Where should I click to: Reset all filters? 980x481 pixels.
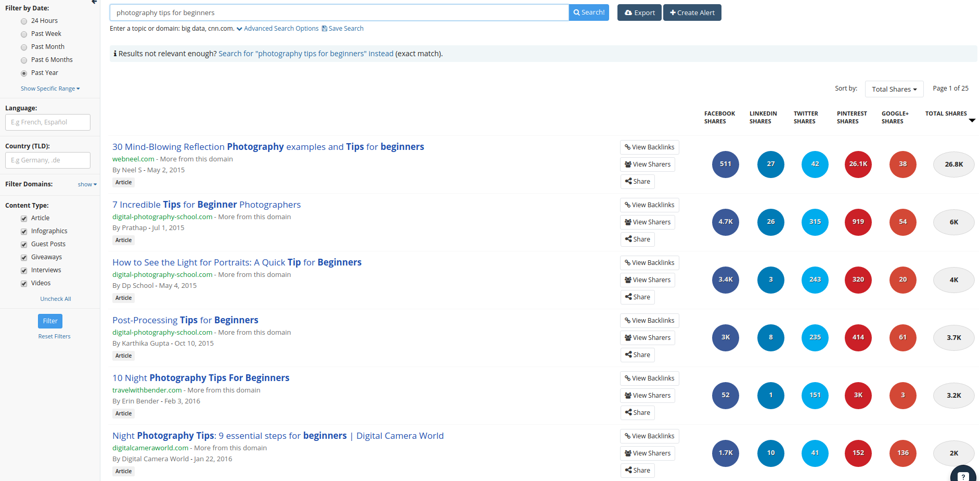[x=54, y=336]
